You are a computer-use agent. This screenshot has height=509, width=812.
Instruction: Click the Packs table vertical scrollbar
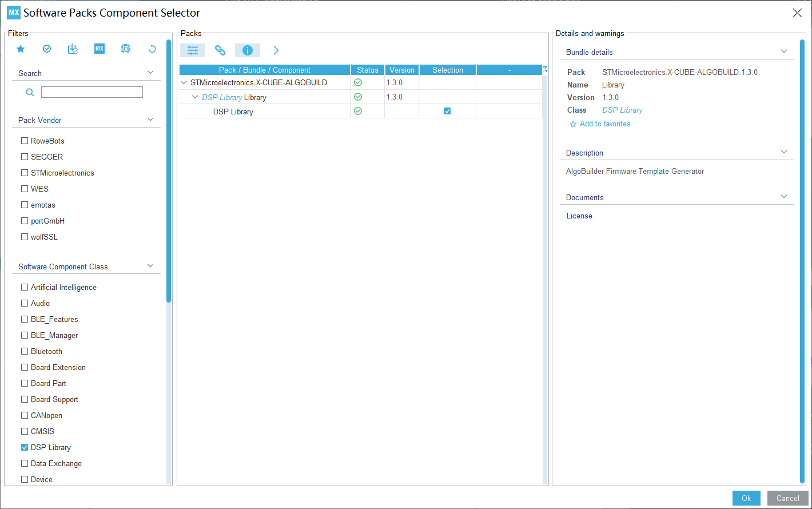coord(545,280)
